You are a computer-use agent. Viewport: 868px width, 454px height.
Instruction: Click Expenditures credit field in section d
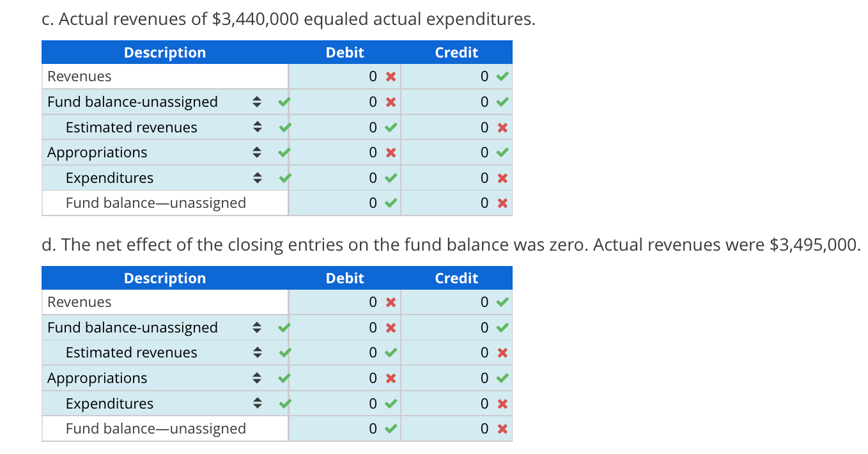[456, 403]
